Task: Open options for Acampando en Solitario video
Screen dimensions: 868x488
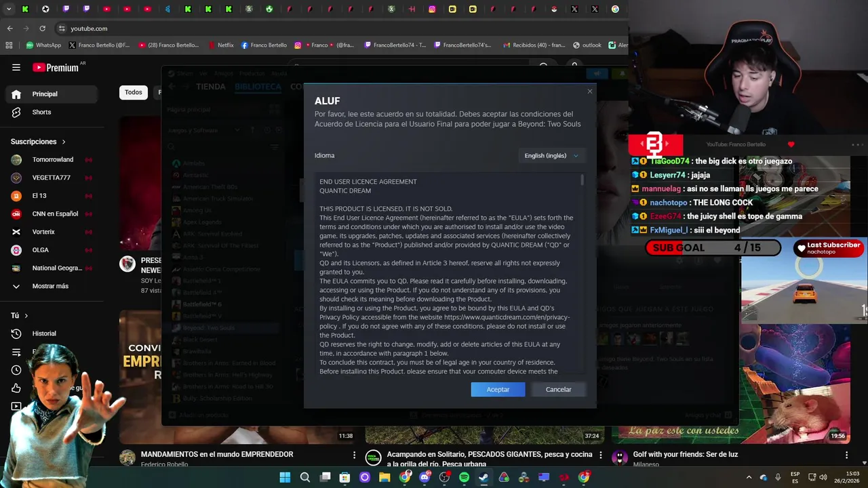Action: point(600,455)
